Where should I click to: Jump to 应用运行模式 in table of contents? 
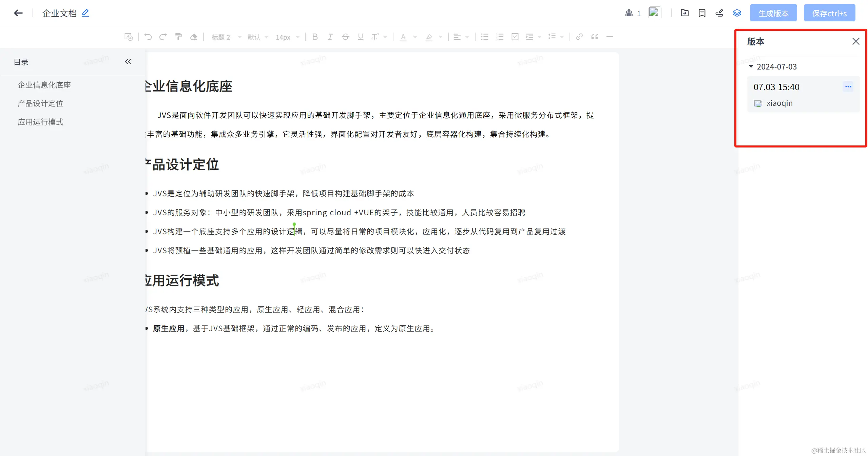pyautogui.click(x=40, y=122)
